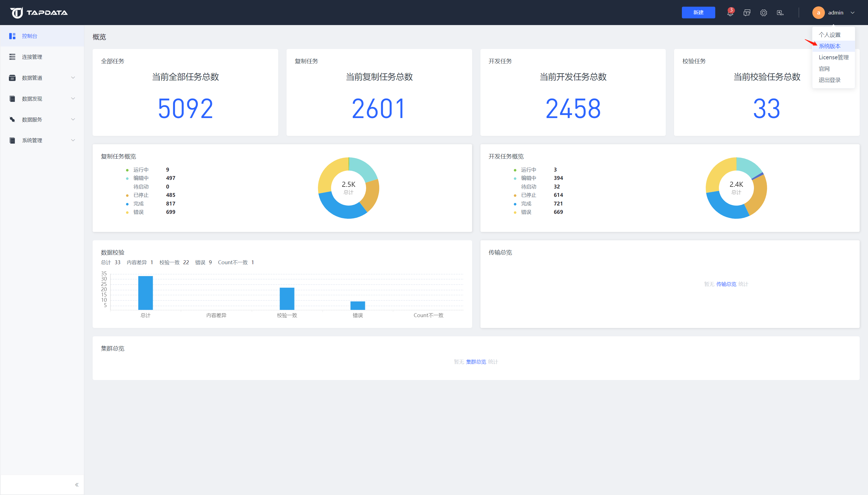Select 系统版本 from the user menu

829,46
